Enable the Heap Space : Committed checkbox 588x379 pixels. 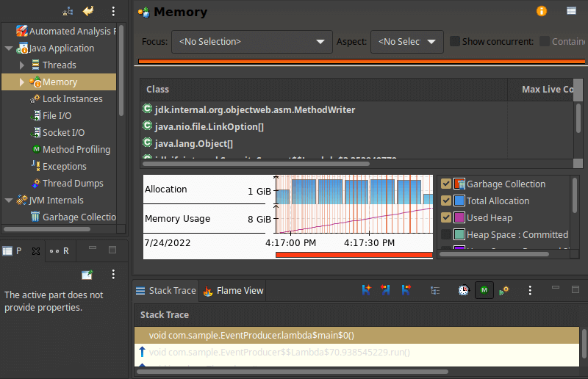(446, 234)
